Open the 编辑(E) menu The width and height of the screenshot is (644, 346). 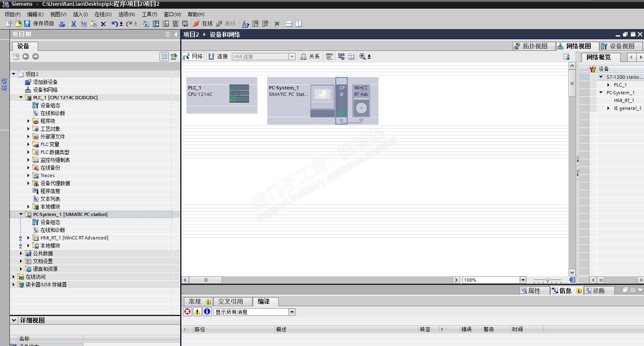tap(35, 14)
